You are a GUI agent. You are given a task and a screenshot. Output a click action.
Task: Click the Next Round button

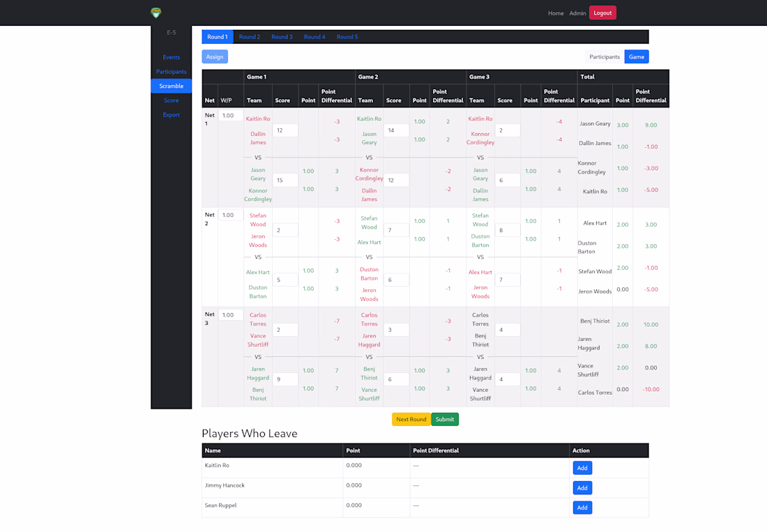[411, 419]
